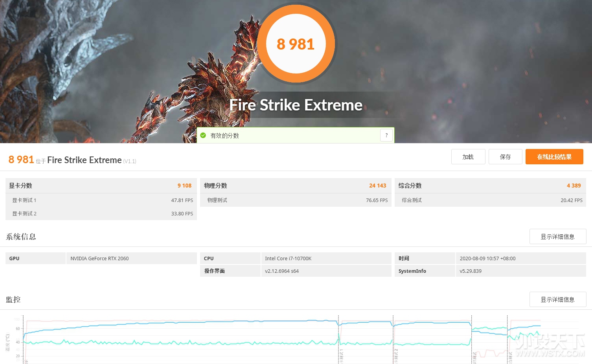Click the 显卡测试 1 end marker in chart
This screenshot has width=592, height=364.
click(x=338, y=339)
